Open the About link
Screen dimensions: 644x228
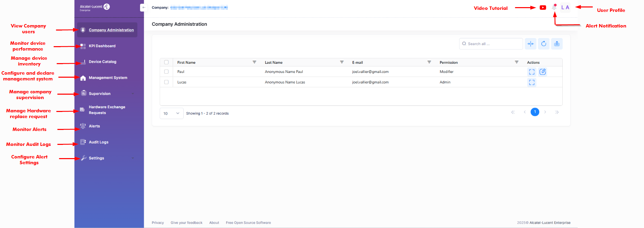tap(214, 223)
